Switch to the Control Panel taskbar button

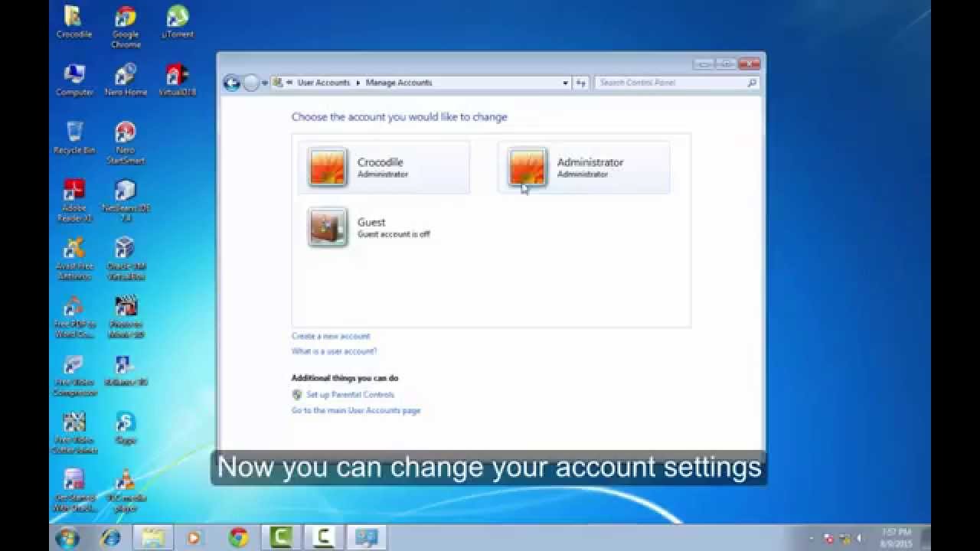(366, 537)
